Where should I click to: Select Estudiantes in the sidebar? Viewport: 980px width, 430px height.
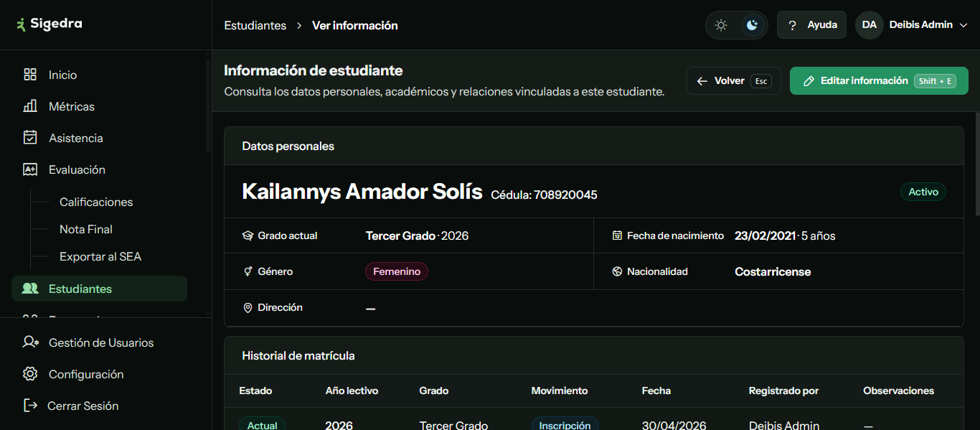99,289
